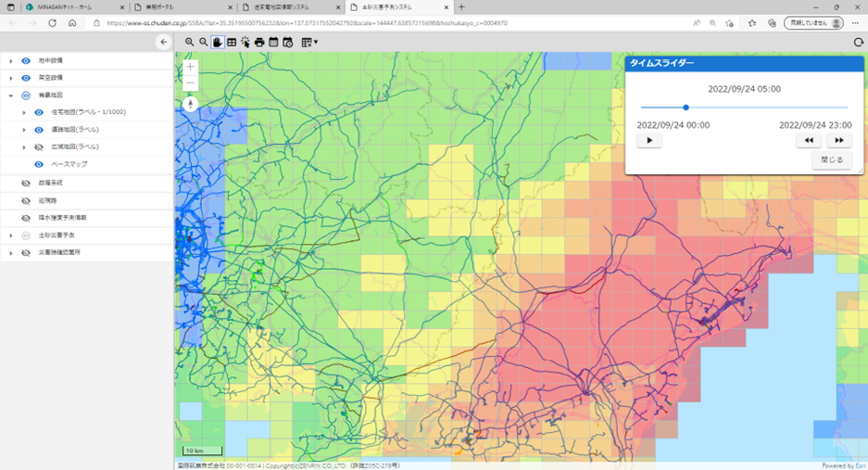Open a new browser tab
868x470 pixels.
[462, 7]
